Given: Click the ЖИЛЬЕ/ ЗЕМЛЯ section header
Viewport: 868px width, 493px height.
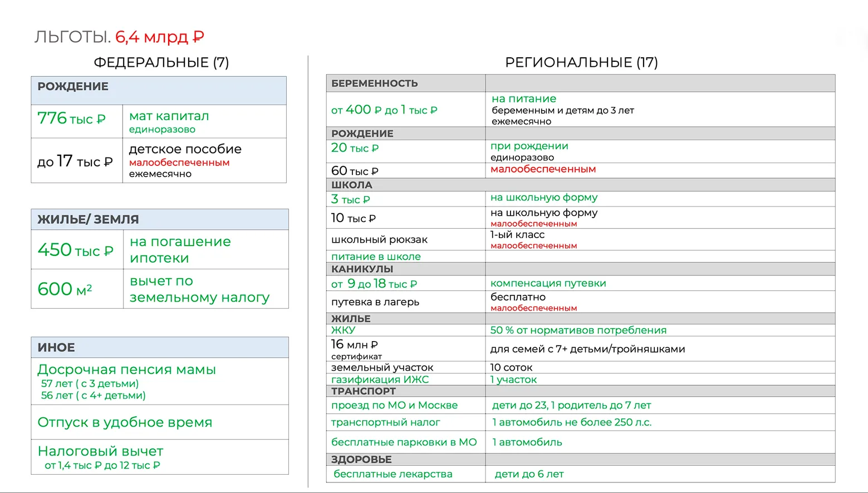Looking at the screenshot, I should click(88, 219).
